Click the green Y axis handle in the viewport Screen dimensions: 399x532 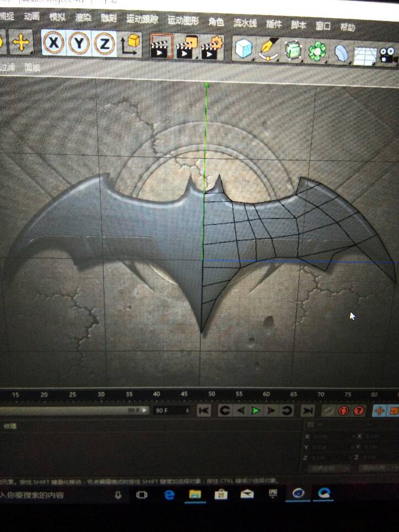pyautogui.click(x=206, y=85)
